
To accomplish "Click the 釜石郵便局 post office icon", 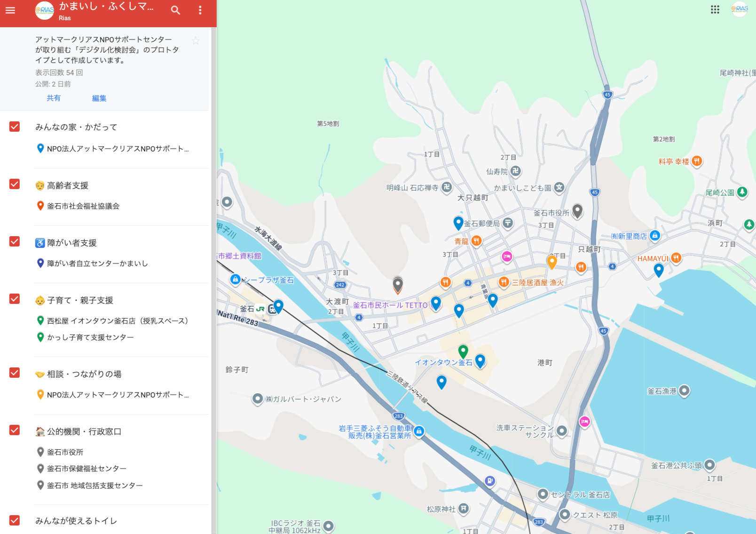I will click(x=508, y=223).
